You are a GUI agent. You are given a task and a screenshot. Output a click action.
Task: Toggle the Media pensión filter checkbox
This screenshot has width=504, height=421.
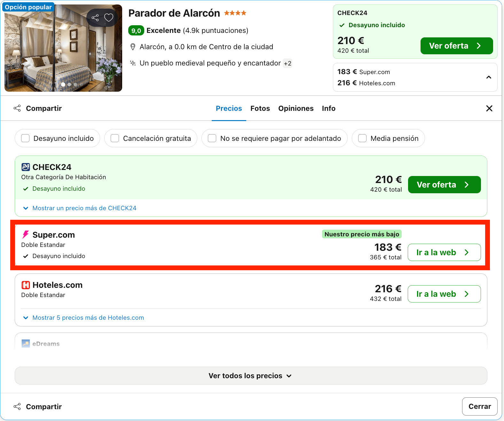(x=362, y=138)
